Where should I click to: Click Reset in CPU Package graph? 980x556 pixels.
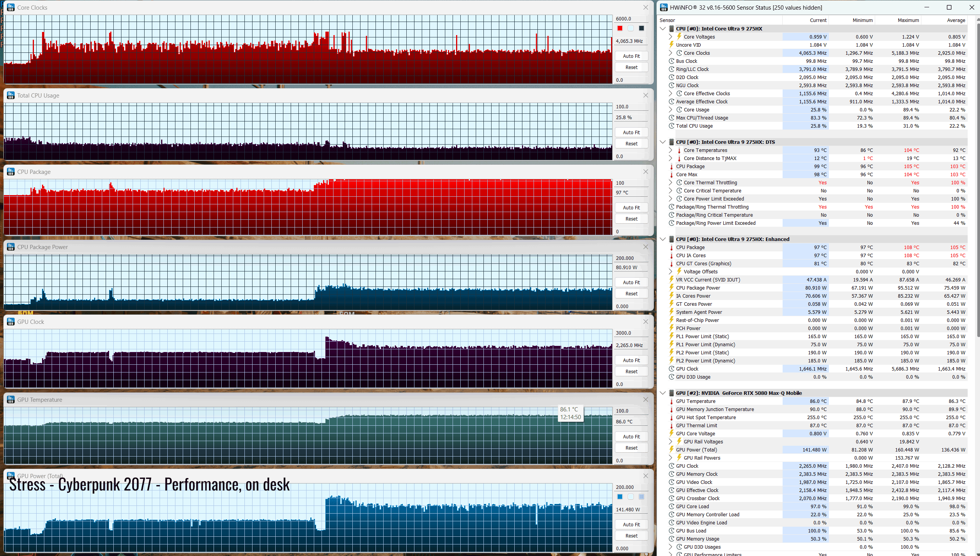coord(631,219)
